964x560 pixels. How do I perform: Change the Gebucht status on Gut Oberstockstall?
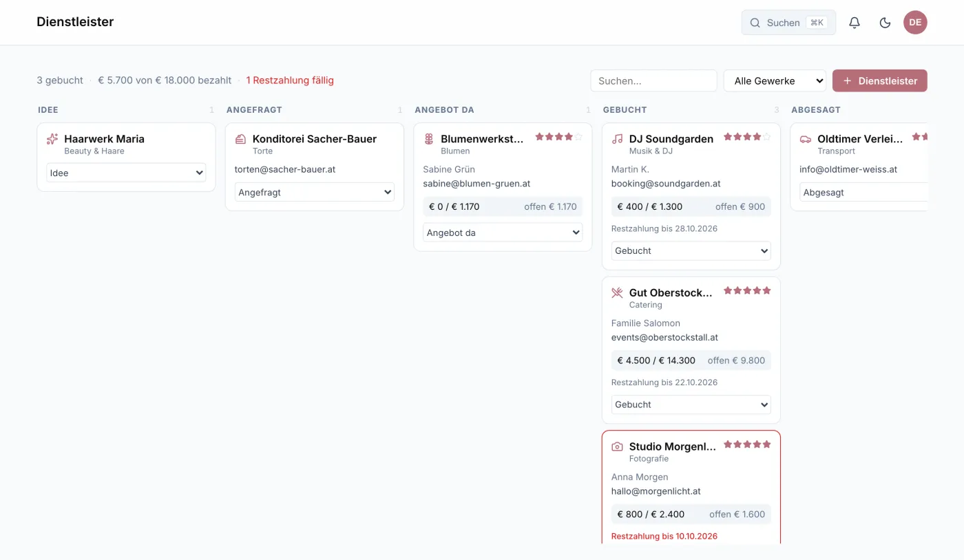(691, 405)
